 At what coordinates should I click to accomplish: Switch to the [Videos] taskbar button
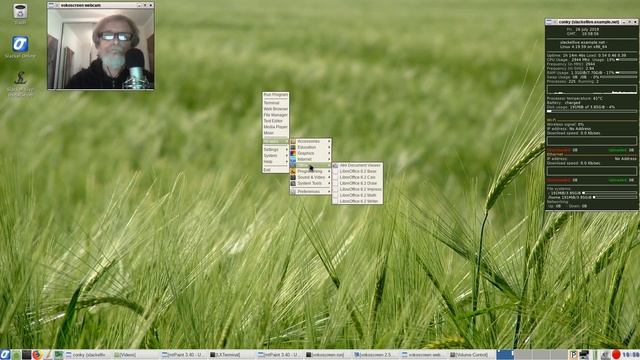point(136,355)
